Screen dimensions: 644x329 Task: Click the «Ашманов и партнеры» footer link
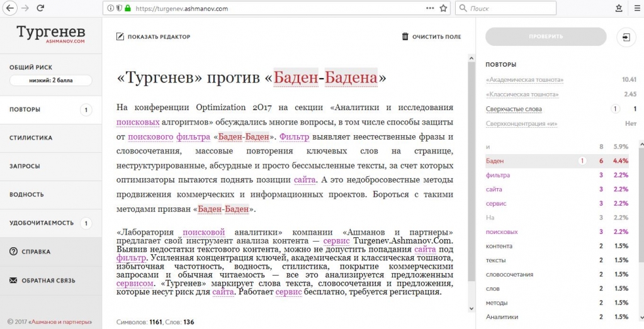point(60,322)
